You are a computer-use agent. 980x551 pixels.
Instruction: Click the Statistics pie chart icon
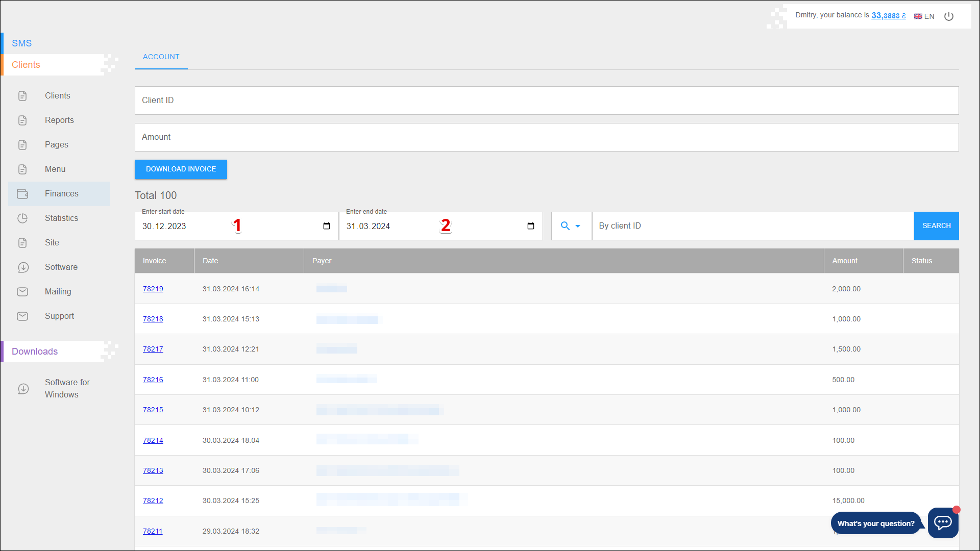click(22, 218)
